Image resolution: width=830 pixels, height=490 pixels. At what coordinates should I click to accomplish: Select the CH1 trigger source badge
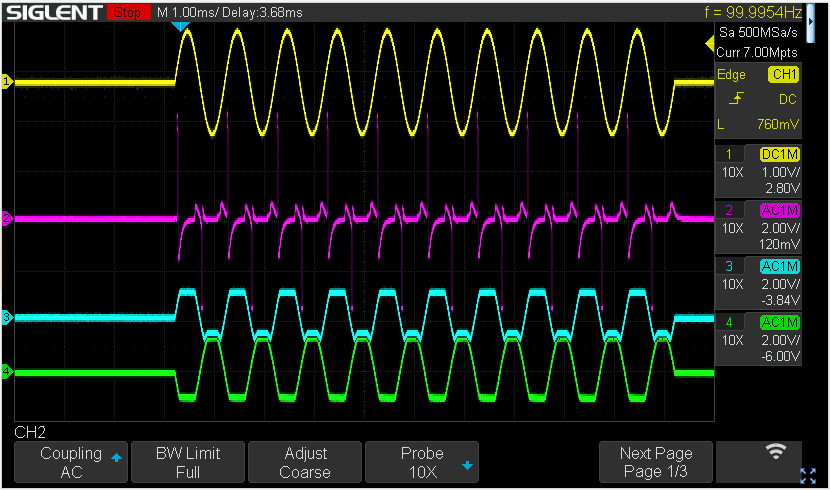click(x=783, y=75)
